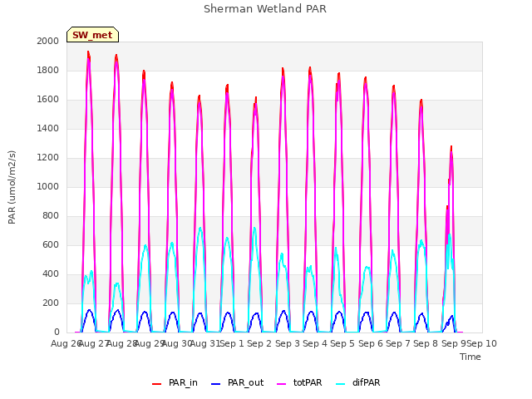Viewport: 532px width, 399px height.
Task: Select the PAR_in legend entry
Action: coord(175,382)
